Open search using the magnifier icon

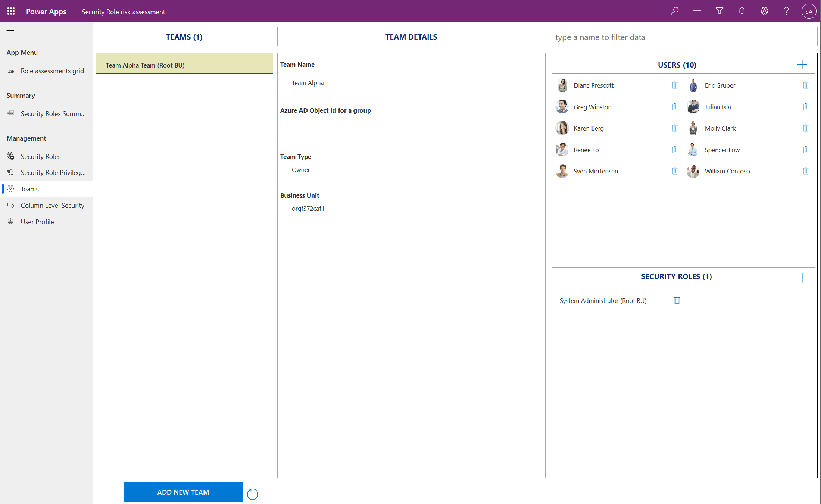point(674,11)
